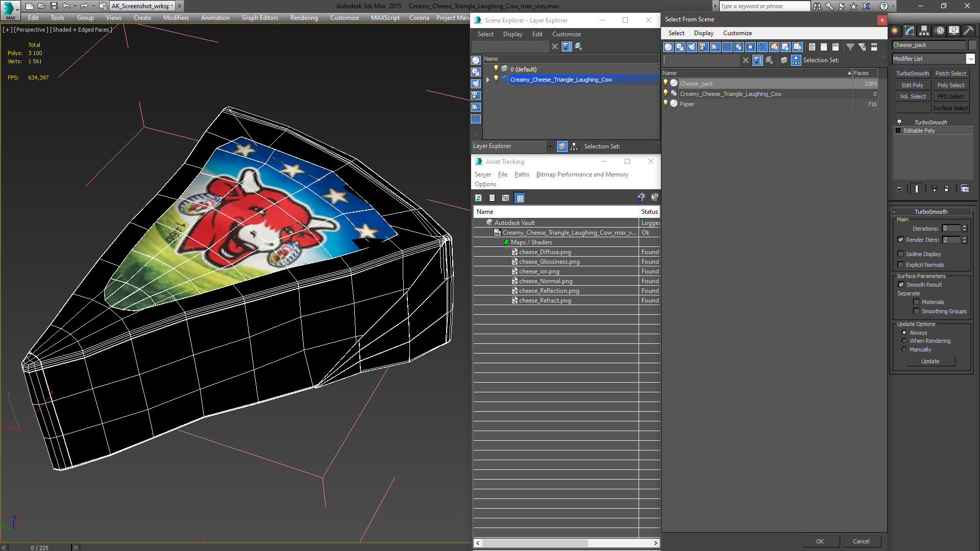Open help dropdown arrow next to question mark

point(892,6)
